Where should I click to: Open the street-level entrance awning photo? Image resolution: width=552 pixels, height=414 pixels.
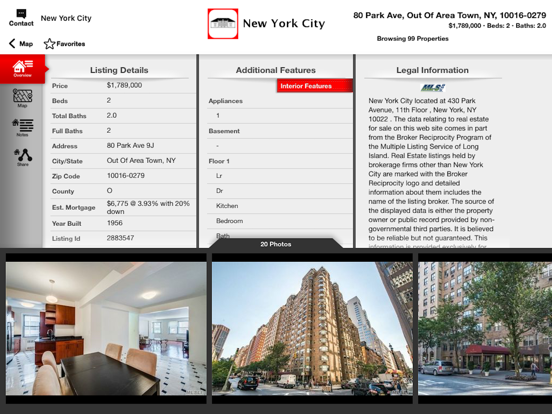[485, 328]
